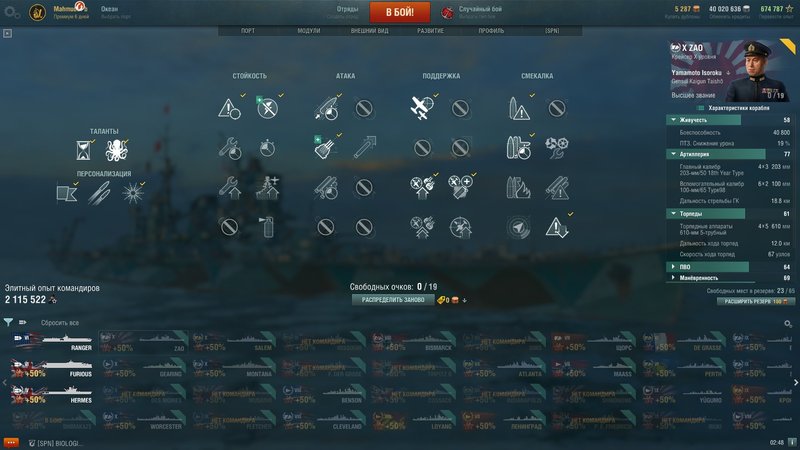Click the settings gear in the top-left corner
Screen dimensions: 800x450
12,12
